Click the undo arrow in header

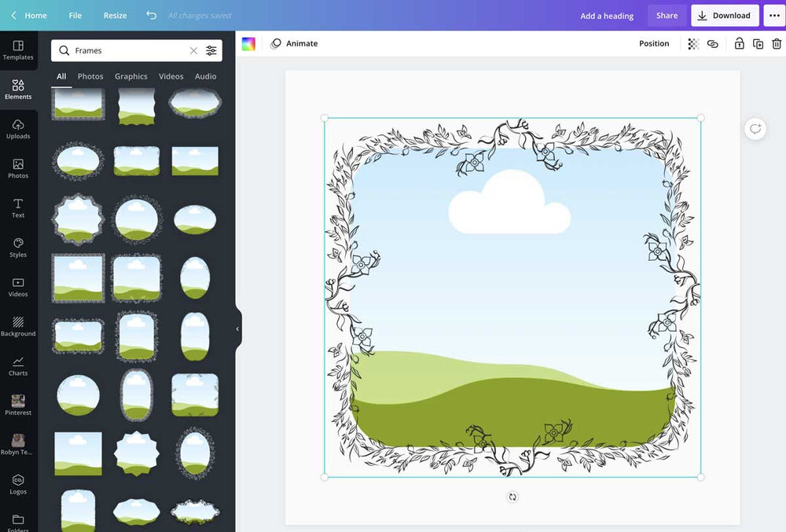(x=151, y=16)
